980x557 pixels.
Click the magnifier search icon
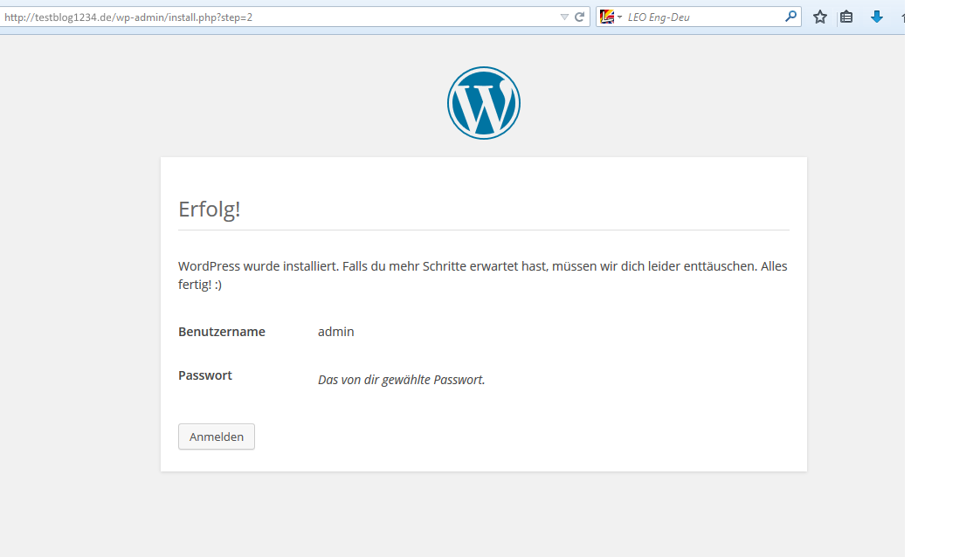pyautogui.click(x=790, y=17)
